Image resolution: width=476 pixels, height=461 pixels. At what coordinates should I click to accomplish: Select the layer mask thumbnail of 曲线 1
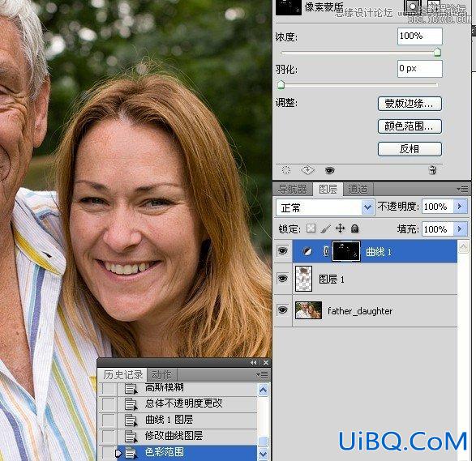(346, 251)
